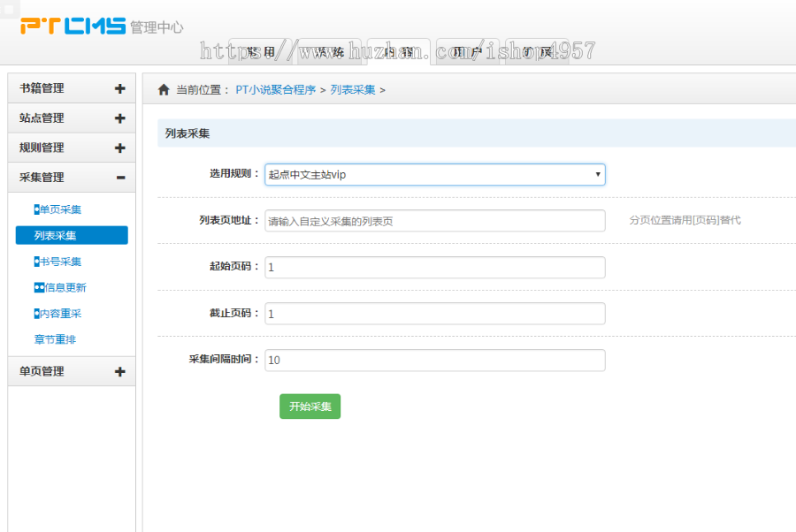Open 章节重排 in the sidebar
The image size is (796, 532).
pos(55,339)
